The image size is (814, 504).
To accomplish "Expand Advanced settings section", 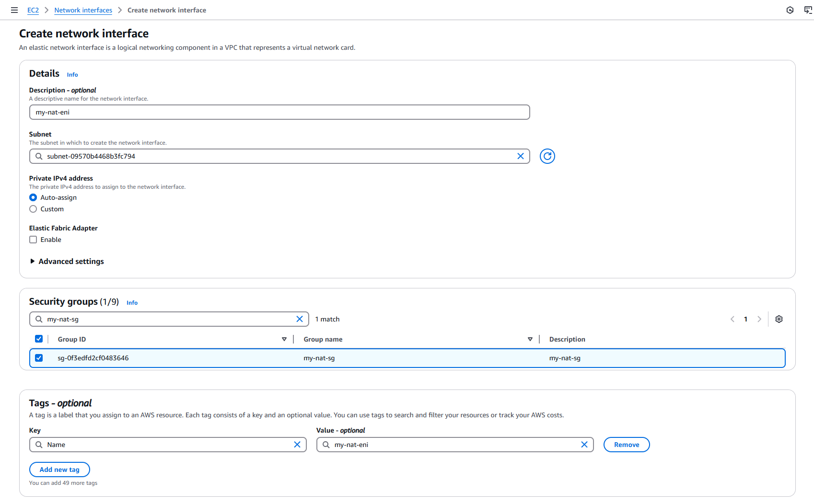I will [67, 261].
